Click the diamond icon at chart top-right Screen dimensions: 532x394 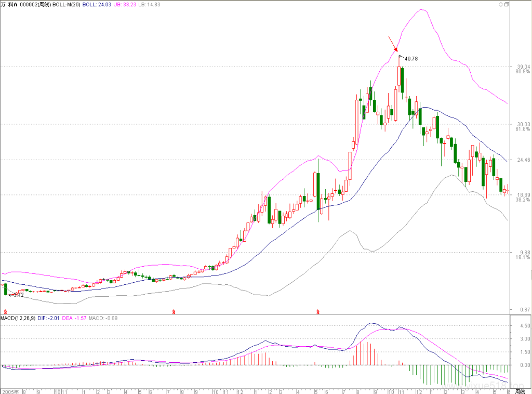tap(501, 4)
